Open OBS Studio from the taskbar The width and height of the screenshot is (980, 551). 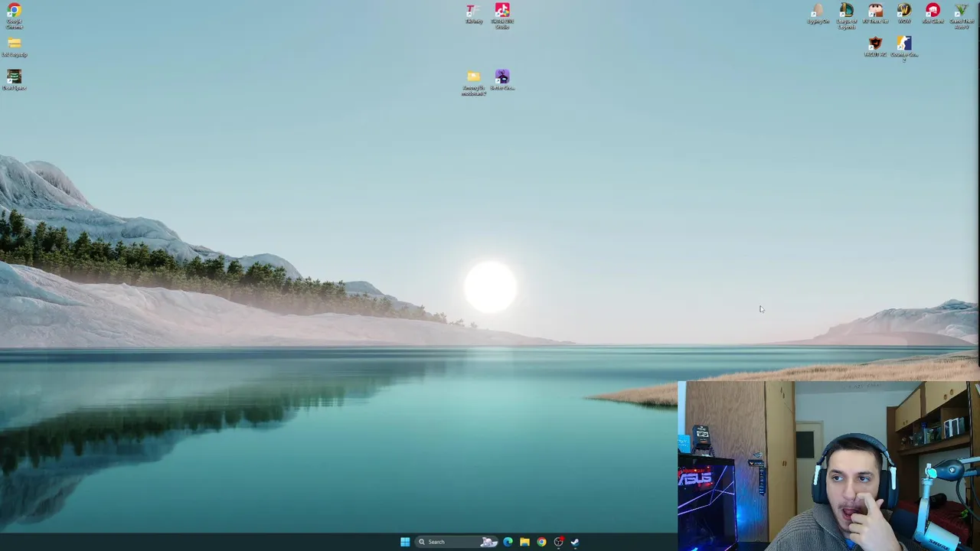click(x=558, y=542)
